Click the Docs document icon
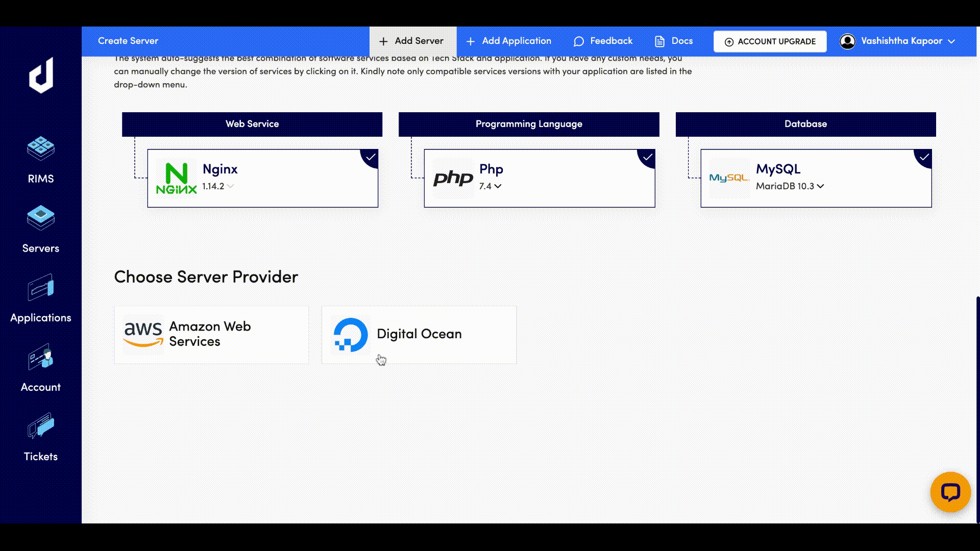 (659, 41)
